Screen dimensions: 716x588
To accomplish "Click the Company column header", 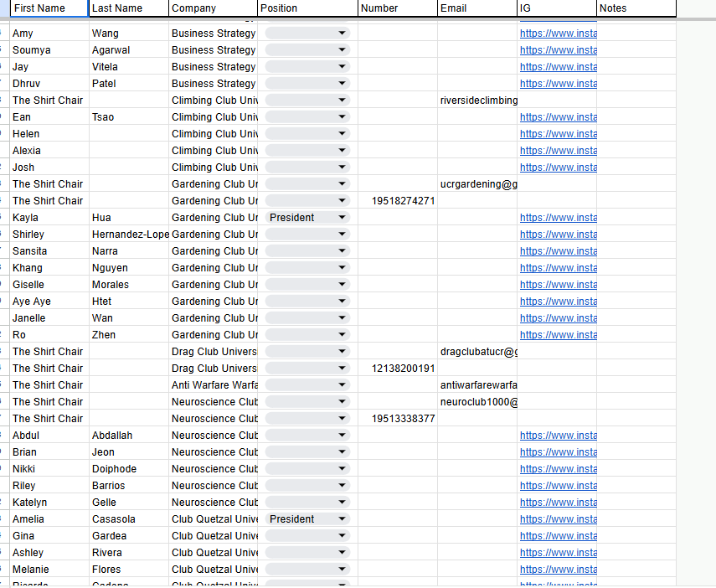I will (x=213, y=8).
